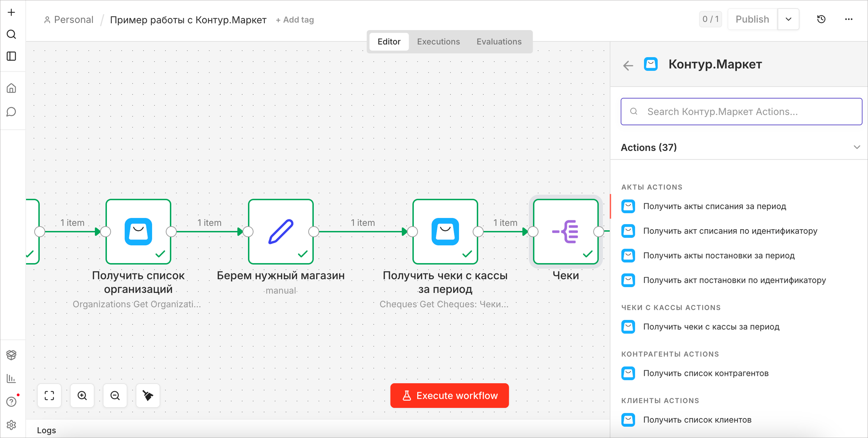This screenshot has height=438, width=868.
Task: Open templates cube icon in sidebar
Action: tap(11, 355)
